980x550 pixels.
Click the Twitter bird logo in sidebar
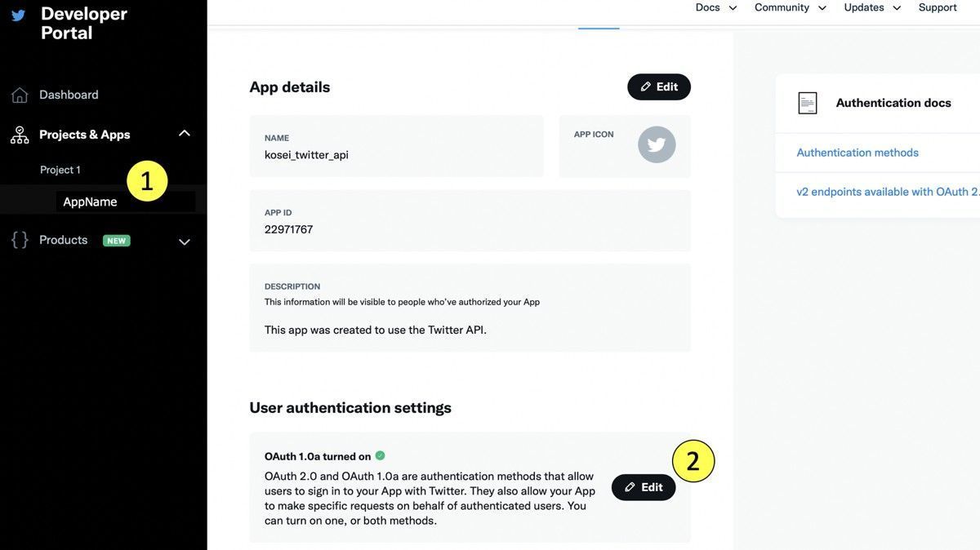(x=17, y=14)
